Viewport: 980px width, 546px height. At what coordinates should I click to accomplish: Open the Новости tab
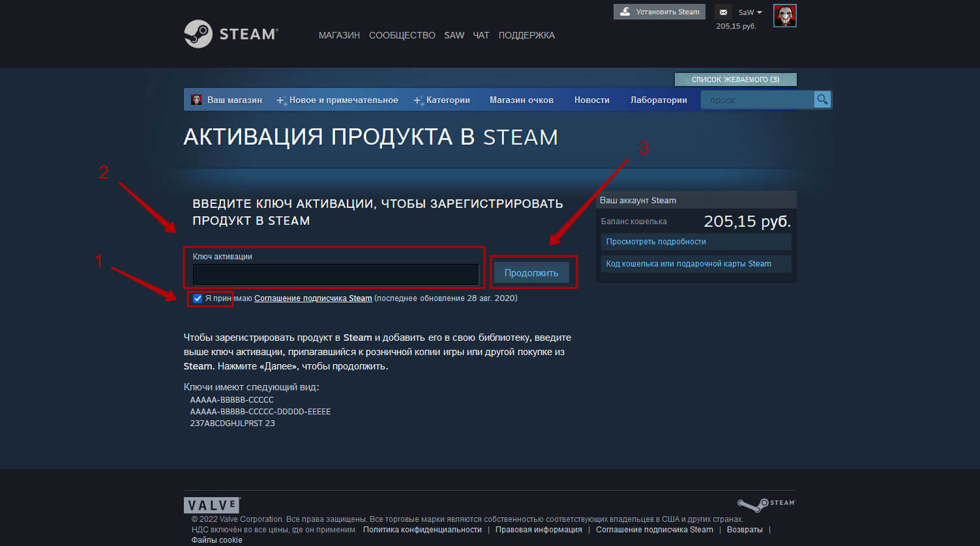pos(592,100)
